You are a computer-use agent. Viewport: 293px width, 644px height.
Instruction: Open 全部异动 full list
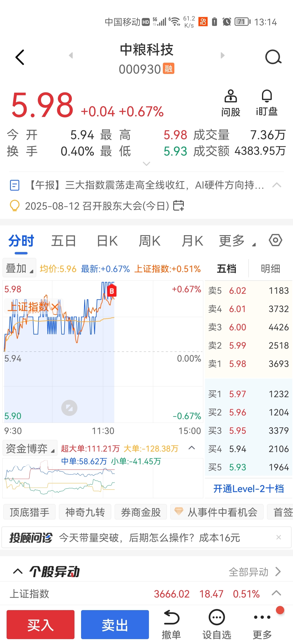pyautogui.click(x=254, y=572)
